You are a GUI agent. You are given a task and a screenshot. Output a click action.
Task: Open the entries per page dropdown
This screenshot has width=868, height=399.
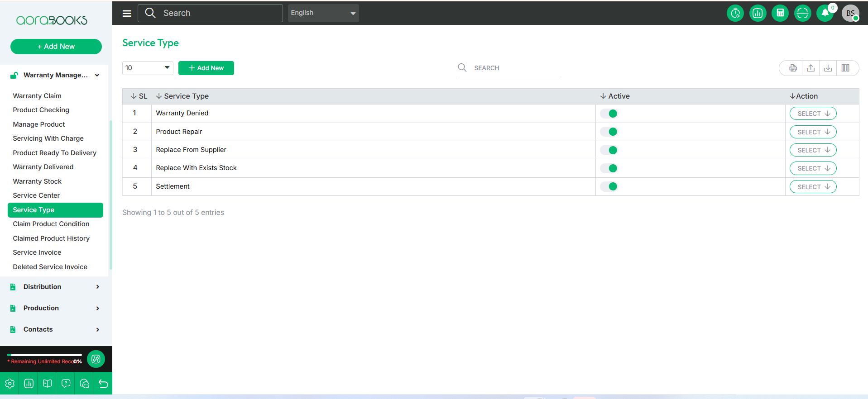(x=148, y=68)
